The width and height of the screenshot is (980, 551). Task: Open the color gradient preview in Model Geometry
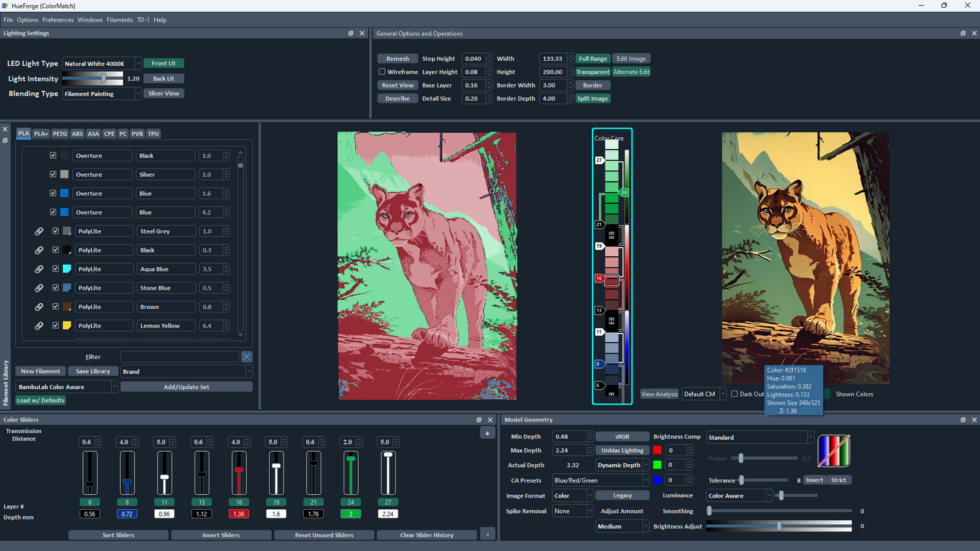pyautogui.click(x=833, y=451)
